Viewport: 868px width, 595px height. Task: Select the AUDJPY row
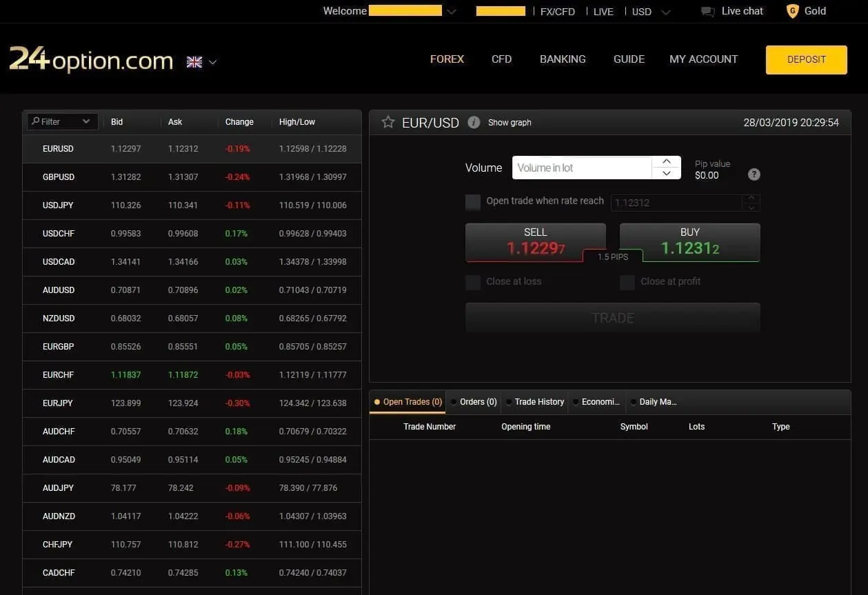192,488
